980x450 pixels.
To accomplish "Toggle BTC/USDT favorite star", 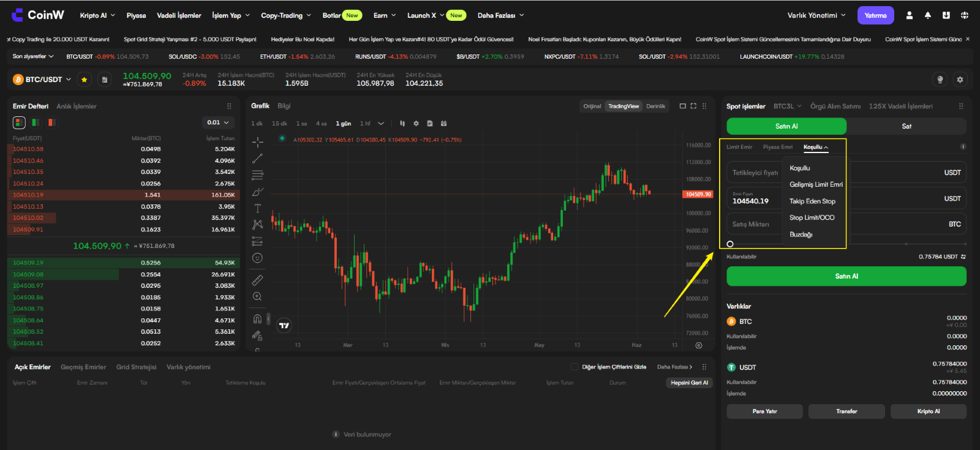I will coord(84,80).
